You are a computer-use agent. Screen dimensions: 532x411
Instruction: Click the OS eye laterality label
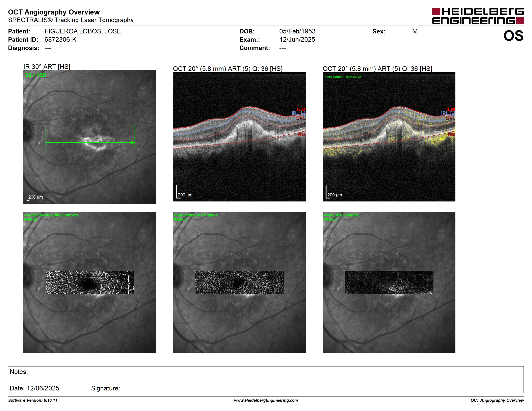(513, 36)
